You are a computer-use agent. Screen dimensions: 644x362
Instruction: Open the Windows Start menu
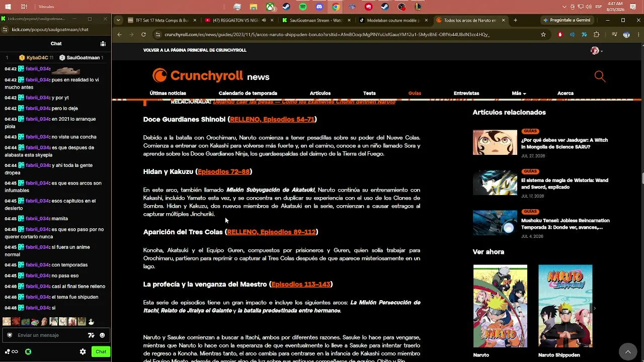[9, 7]
